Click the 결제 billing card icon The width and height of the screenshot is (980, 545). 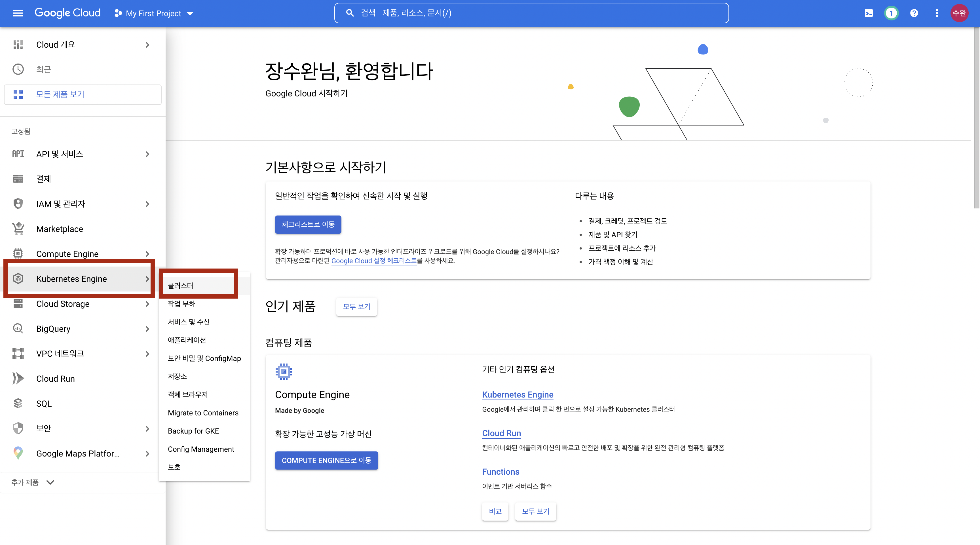point(18,179)
